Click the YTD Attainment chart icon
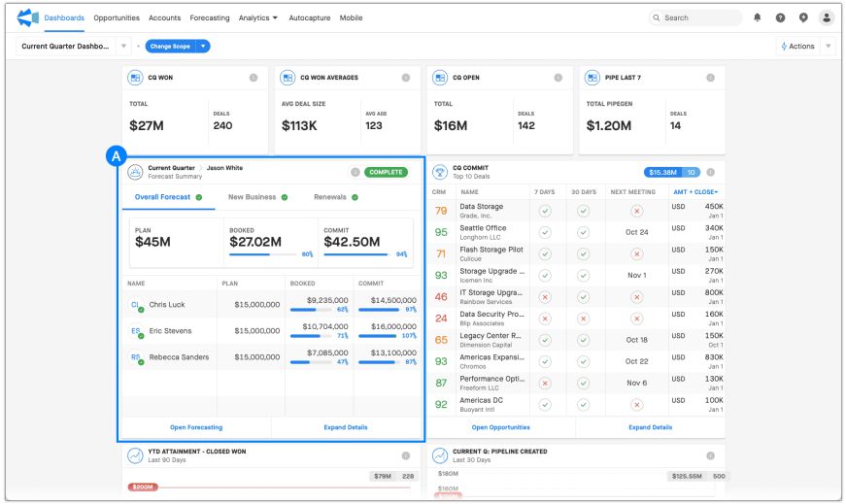The image size is (846, 504). [135, 456]
